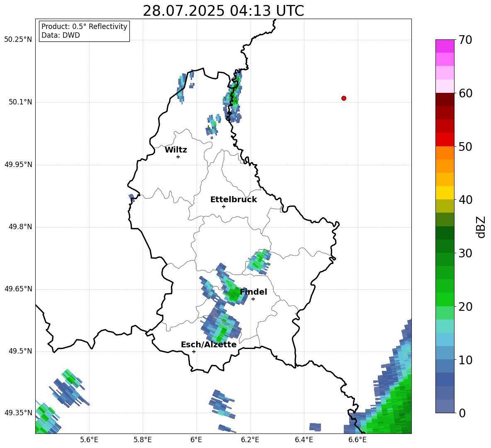Click the orange swatch just below 50
This screenshot has height=448, width=491.
tap(445, 153)
